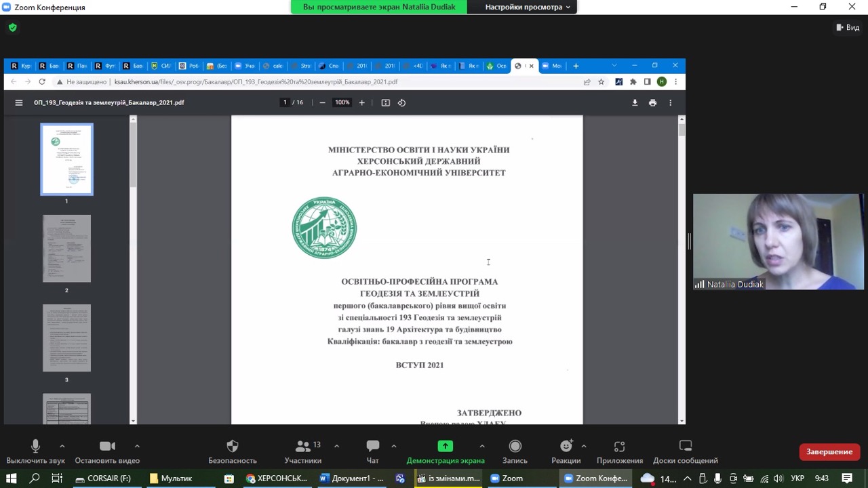Image resolution: width=868 pixels, height=488 pixels.
Task: Expand chat options arrow
Action: click(x=394, y=446)
